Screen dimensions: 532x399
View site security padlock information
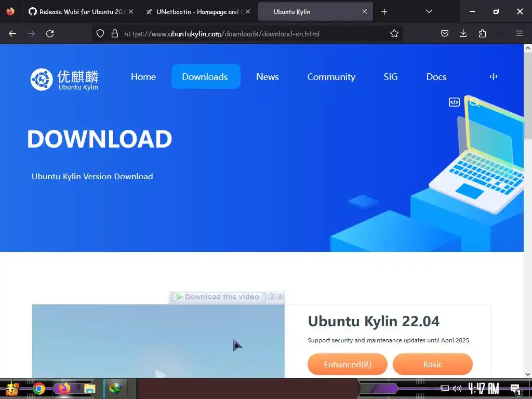pos(115,34)
